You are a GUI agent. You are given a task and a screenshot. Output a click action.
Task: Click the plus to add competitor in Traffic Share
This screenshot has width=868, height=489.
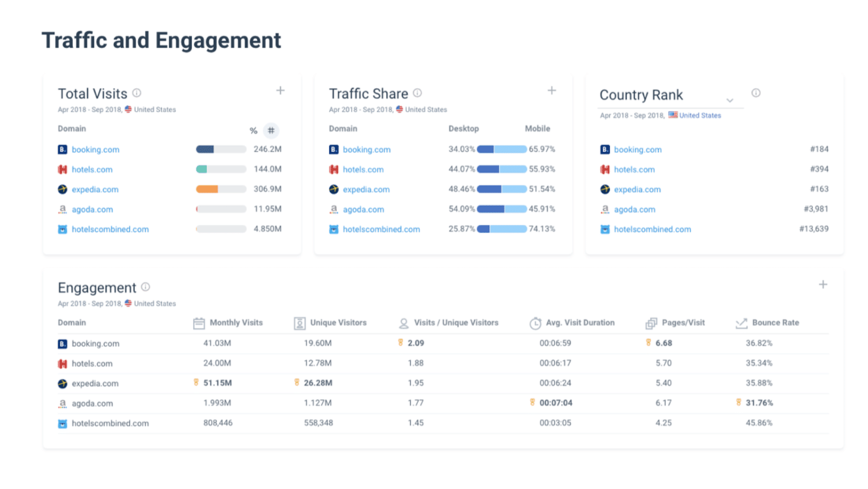coord(551,90)
